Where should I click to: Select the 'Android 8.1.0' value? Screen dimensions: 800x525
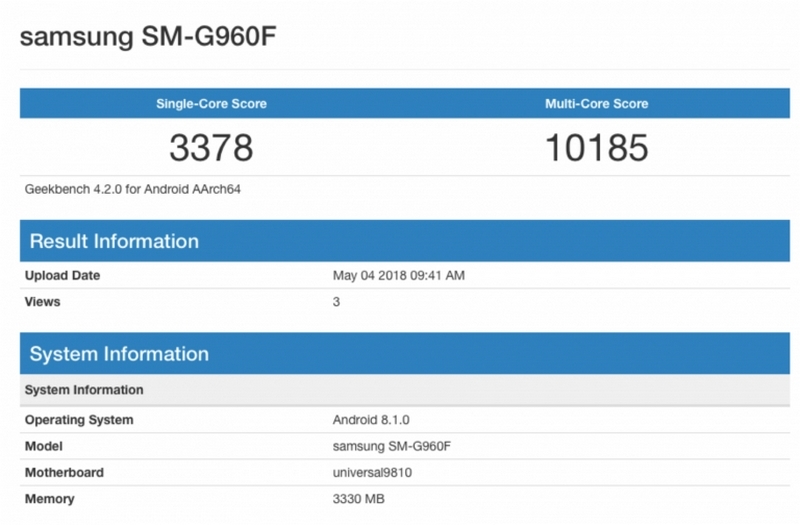pos(371,420)
